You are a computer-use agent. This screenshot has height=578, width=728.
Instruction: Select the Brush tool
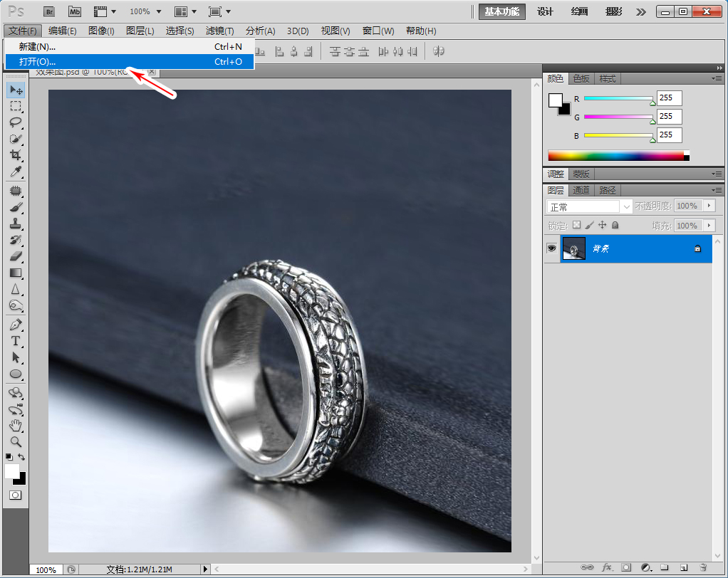16,207
